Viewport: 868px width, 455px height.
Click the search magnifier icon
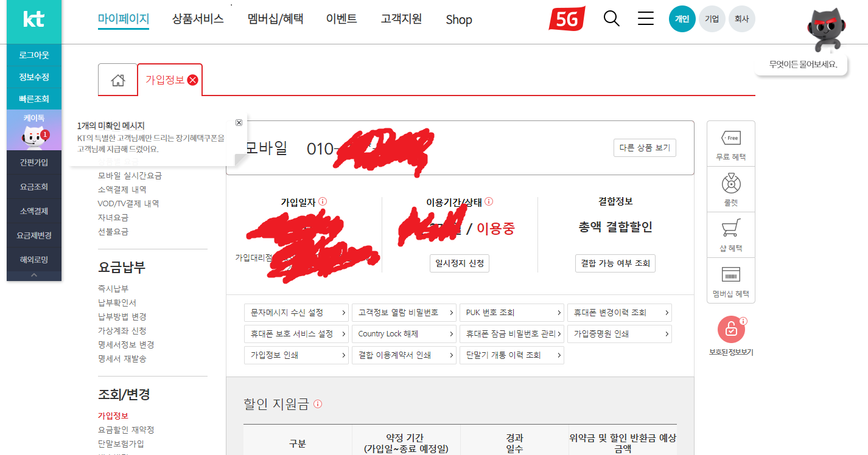pyautogui.click(x=611, y=18)
